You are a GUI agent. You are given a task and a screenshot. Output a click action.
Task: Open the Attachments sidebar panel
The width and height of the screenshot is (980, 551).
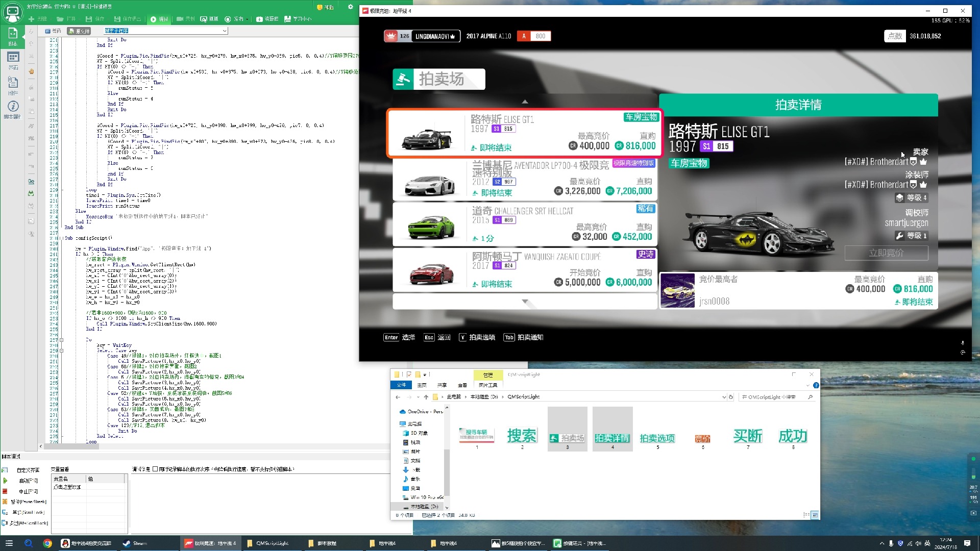(x=13, y=85)
